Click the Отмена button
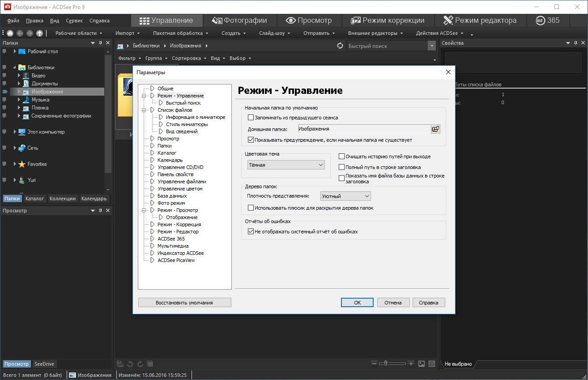 tap(393, 303)
